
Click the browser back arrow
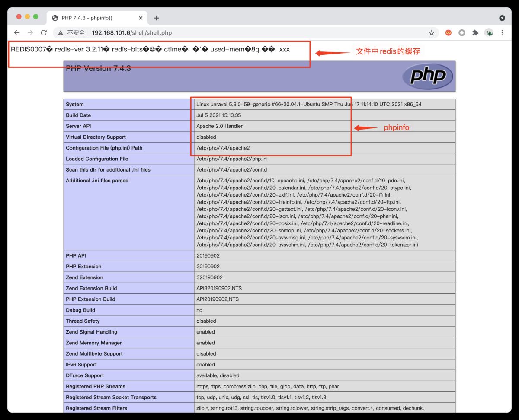[16, 32]
